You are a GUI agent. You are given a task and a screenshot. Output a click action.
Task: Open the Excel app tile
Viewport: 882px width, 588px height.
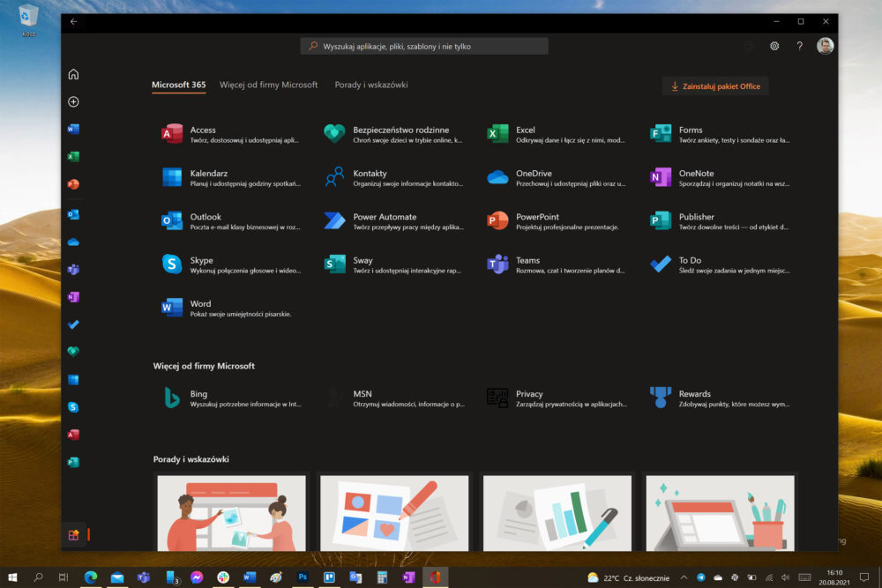click(557, 134)
